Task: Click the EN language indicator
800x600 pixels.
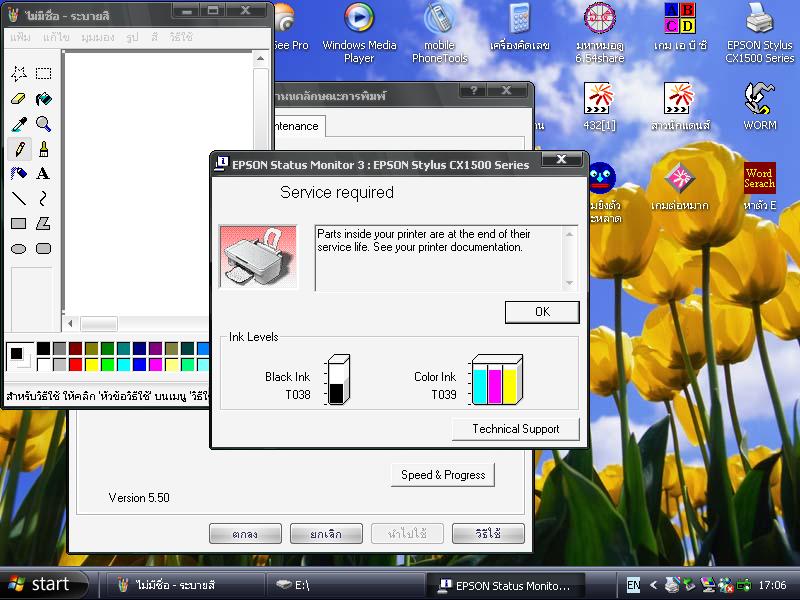Action: click(x=633, y=585)
